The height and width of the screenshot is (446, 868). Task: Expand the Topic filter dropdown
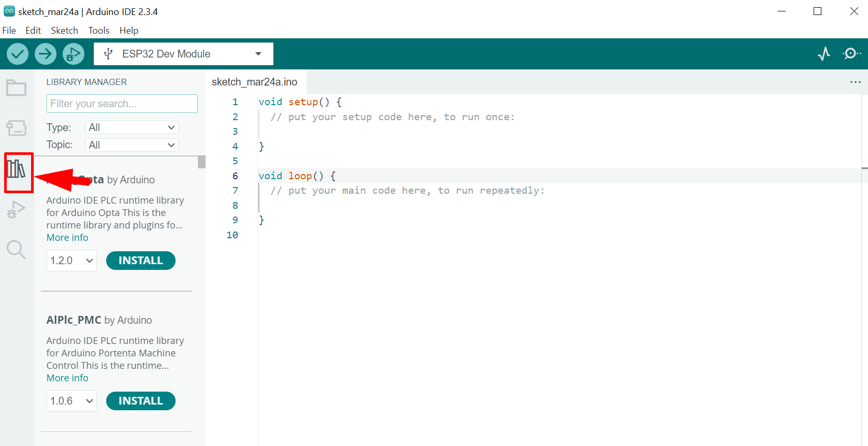click(132, 145)
